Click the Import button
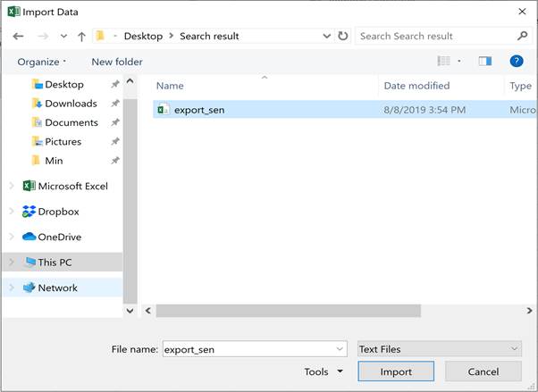This screenshot has height=392, width=538. pos(396,371)
